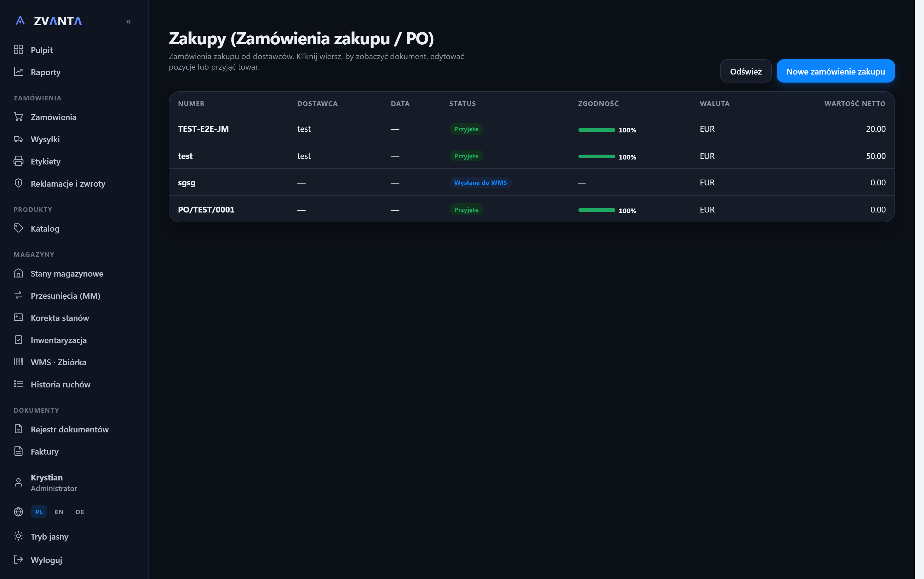
Task: Collapse the sidebar with double-chevron icon
Action: (x=129, y=22)
